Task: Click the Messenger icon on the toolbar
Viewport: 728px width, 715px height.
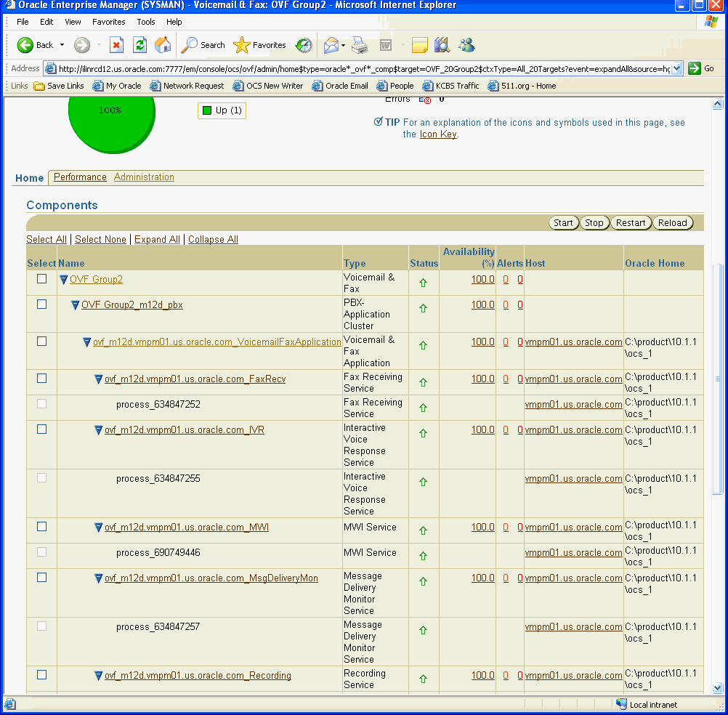Action: 466,45
